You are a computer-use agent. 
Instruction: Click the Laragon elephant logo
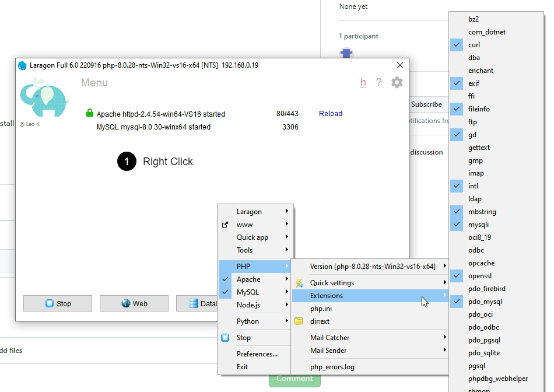click(x=44, y=98)
